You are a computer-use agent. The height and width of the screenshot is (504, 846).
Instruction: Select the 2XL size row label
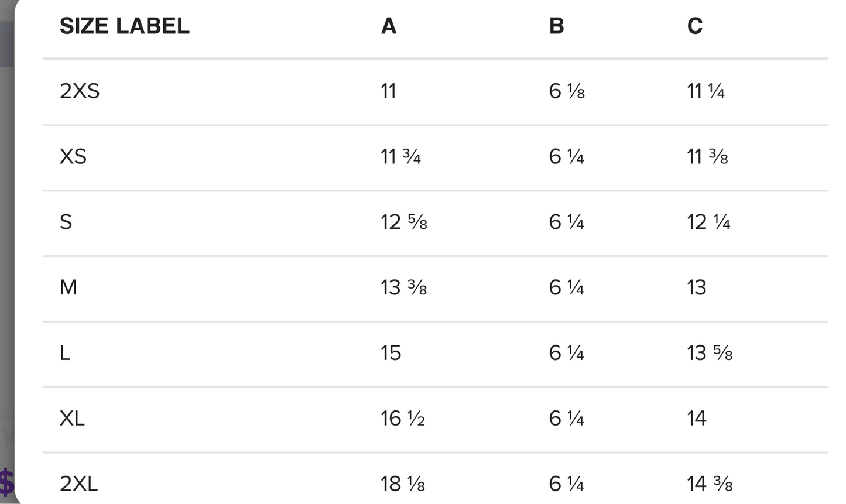point(78,484)
